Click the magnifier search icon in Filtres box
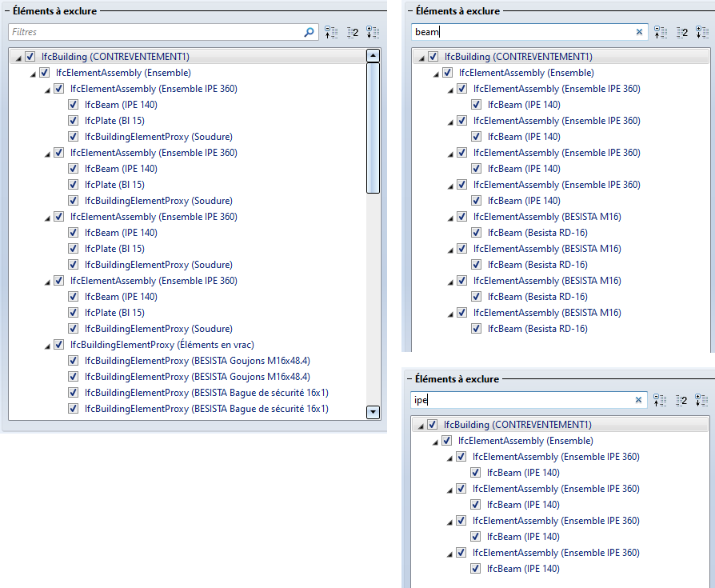This screenshot has height=588, width=715. click(x=310, y=32)
